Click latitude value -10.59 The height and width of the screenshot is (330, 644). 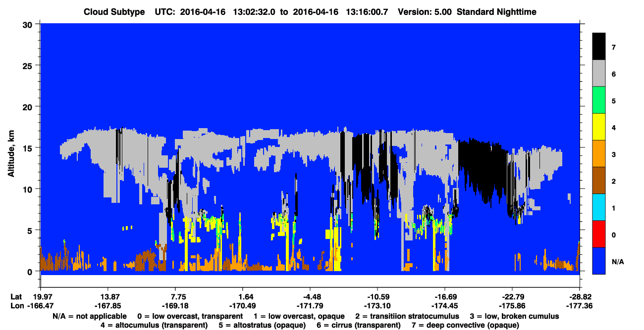coord(377,297)
